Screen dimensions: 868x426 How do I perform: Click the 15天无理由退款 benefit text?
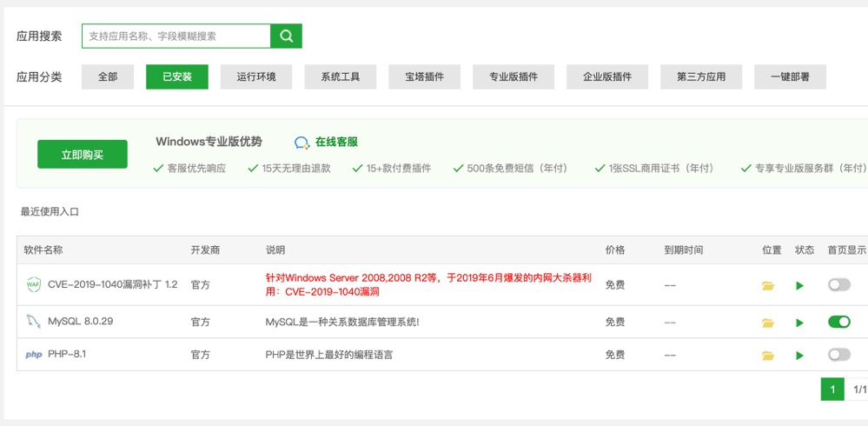point(296,169)
